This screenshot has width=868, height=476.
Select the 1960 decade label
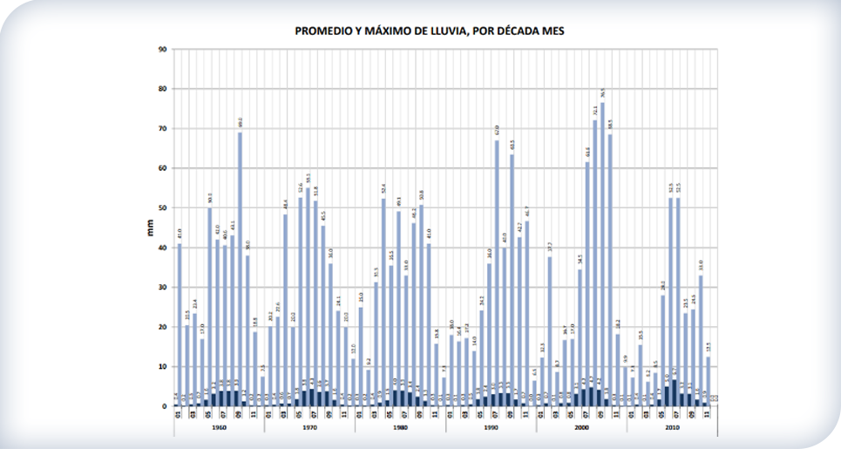[218, 428]
